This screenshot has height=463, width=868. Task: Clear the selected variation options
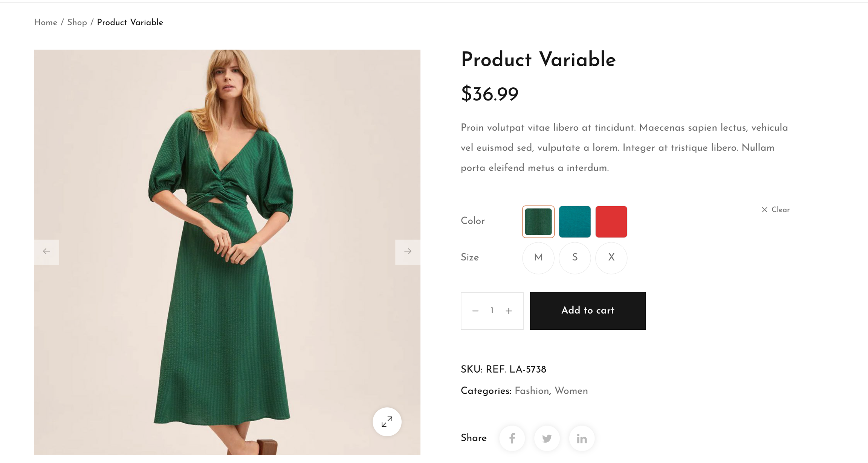coord(776,210)
